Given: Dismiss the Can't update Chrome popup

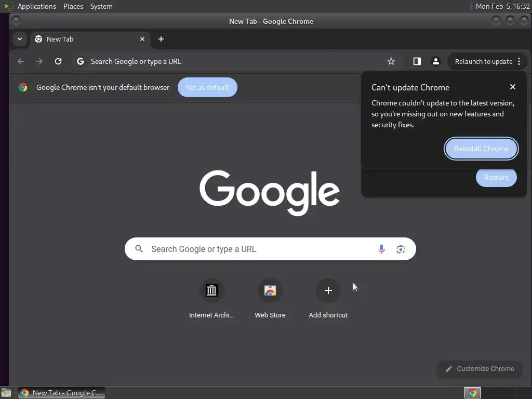Looking at the screenshot, I should [513, 87].
